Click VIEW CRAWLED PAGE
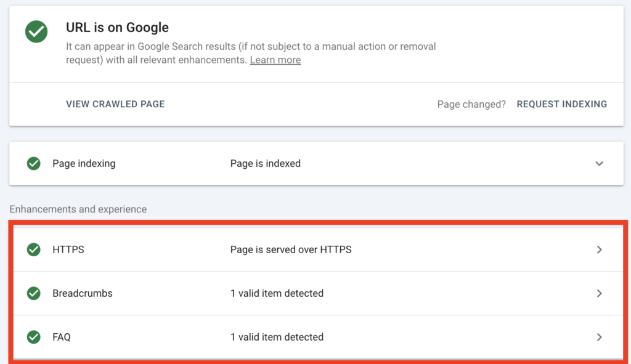 point(115,104)
